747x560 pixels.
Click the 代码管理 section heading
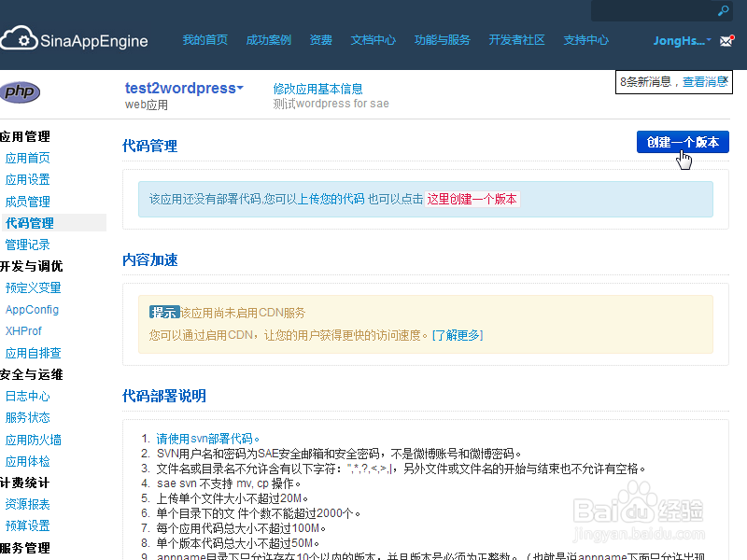(x=150, y=146)
